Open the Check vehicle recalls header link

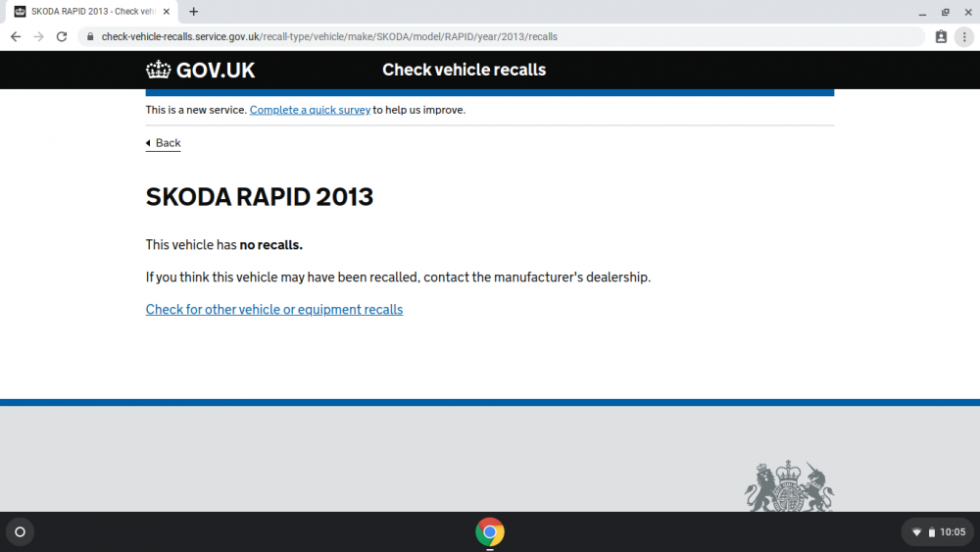(464, 70)
